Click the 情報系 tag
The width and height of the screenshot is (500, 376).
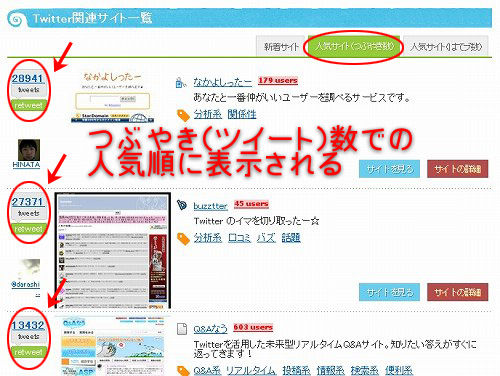(x=331, y=370)
